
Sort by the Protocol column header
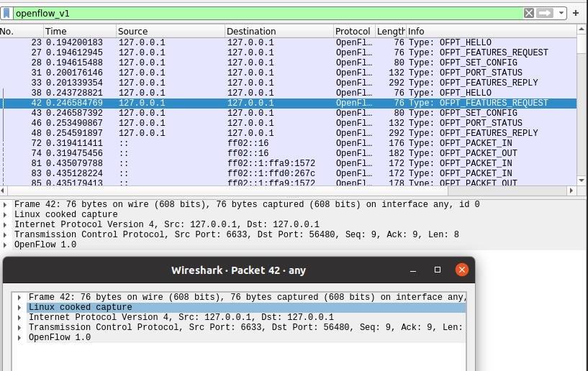pyautogui.click(x=354, y=32)
